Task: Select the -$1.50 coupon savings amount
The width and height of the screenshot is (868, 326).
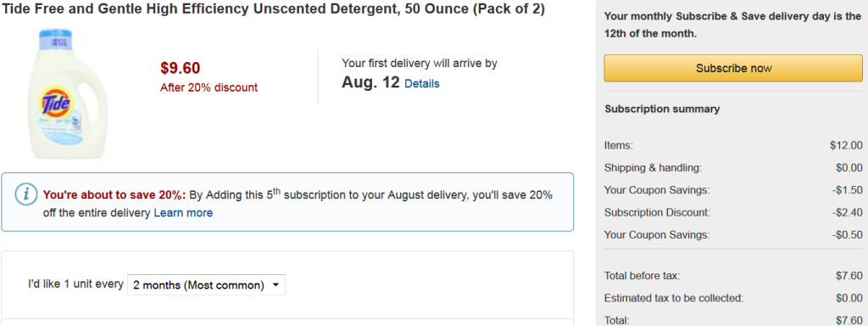Action: pyautogui.click(x=847, y=190)
